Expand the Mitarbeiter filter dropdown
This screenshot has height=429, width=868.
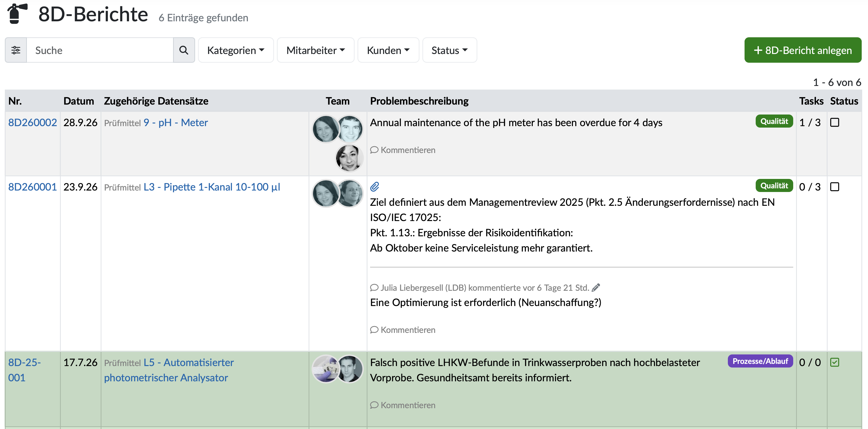tap(316, 50)
